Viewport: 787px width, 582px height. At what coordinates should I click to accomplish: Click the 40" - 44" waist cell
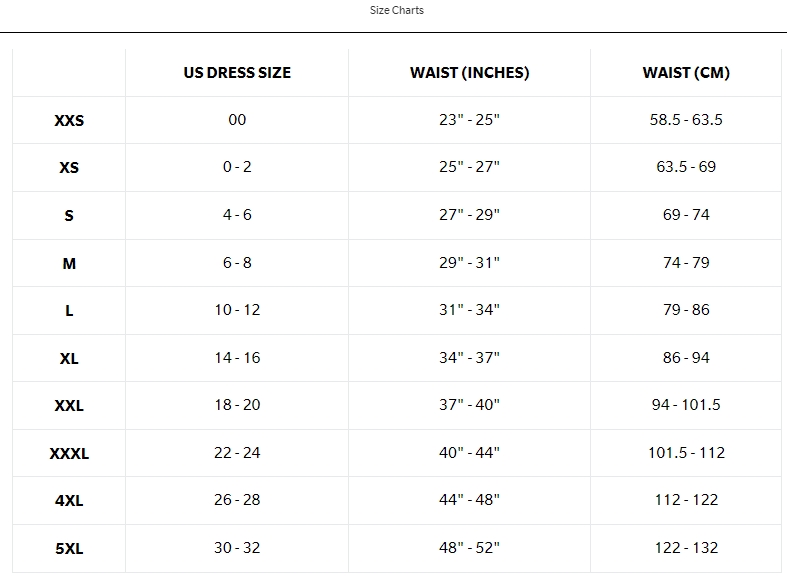pyautogui.click(x=469, y=453)
